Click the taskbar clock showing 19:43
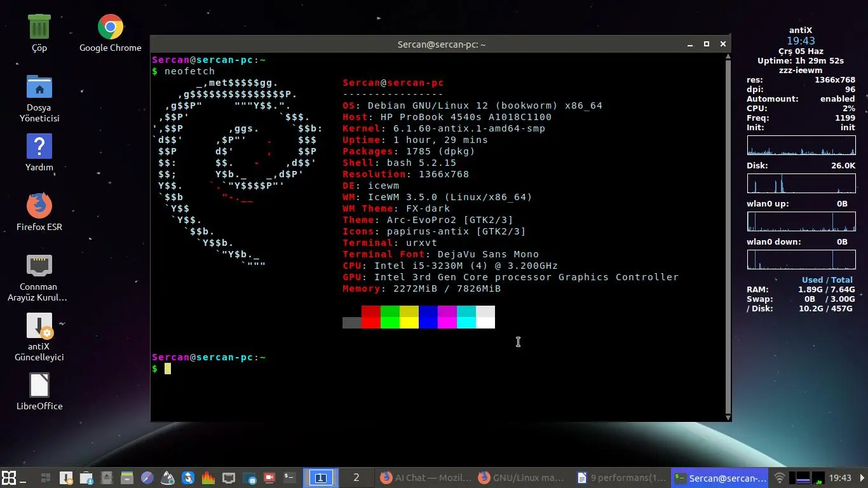Screen dimensions: 868x488 pos(840,478)
